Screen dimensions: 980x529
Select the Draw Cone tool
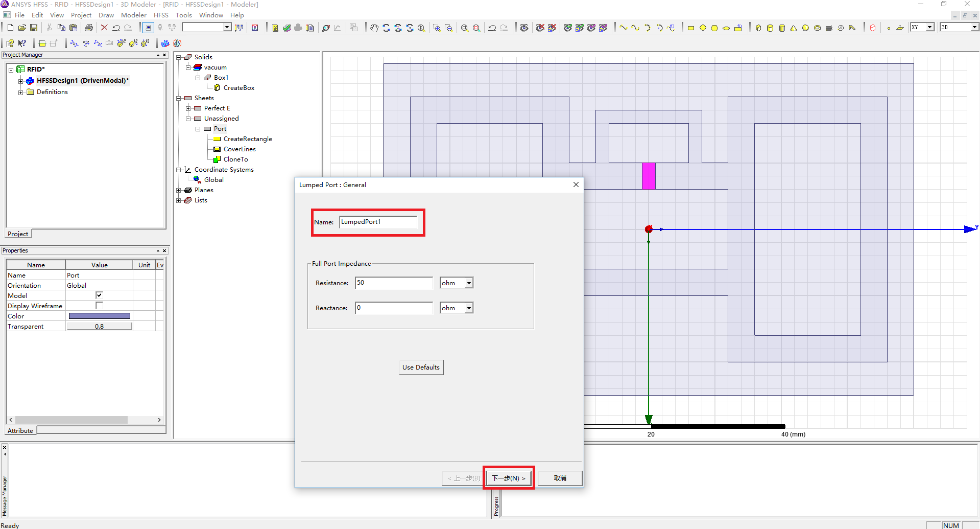[794, 28]
